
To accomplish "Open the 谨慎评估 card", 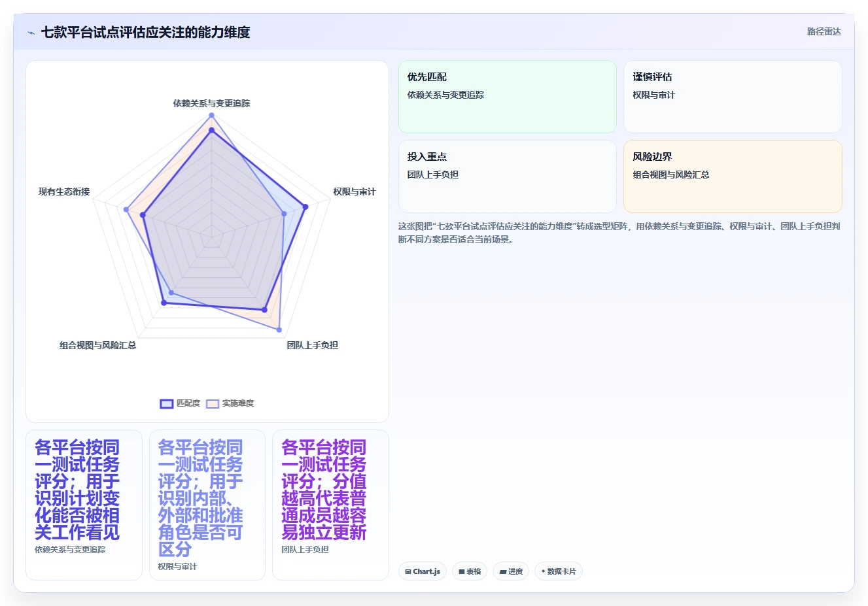I will 733,97.
